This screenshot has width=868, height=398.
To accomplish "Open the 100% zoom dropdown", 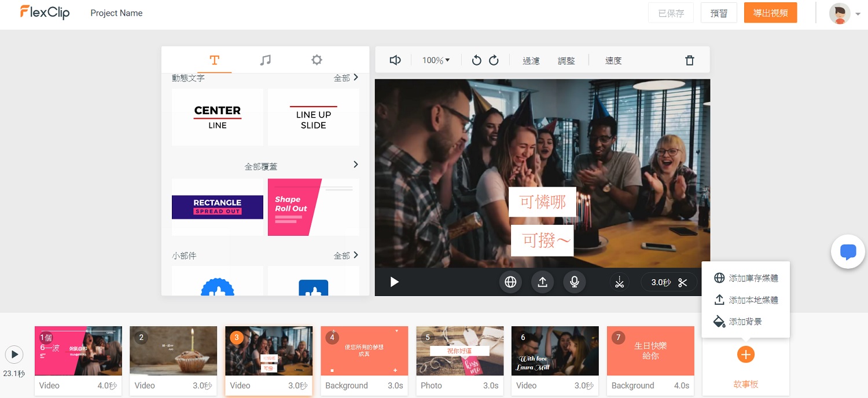I will [436, 60].
